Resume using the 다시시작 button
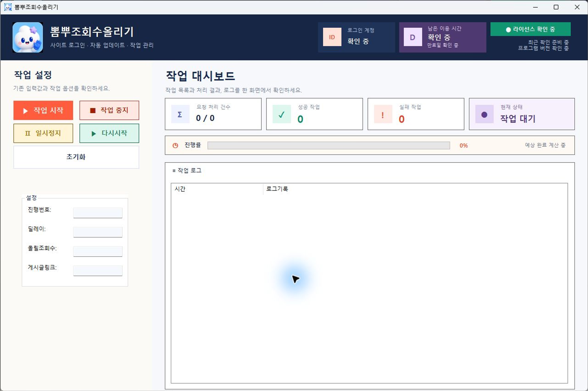This screenshot has height=391, width=588. coord(109,133)
